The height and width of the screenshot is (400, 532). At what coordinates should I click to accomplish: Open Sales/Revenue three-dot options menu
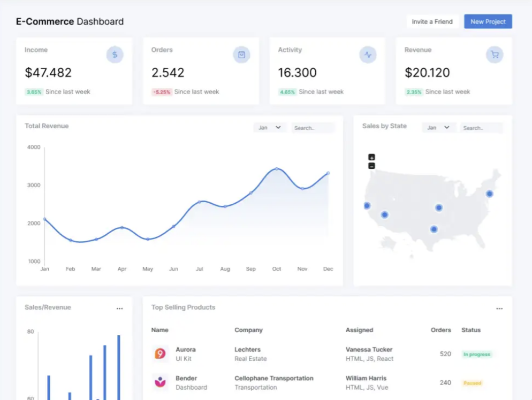pyautogui.click(x=119, y=309)
